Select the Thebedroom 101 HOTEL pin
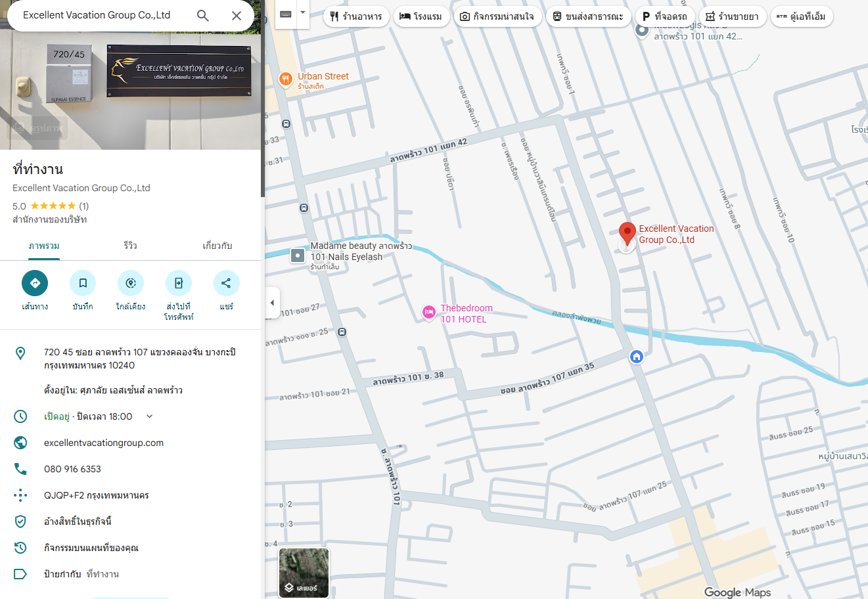The height and width of the screenshot is (599, 868). pyautogui.click(x=429, y=313)
